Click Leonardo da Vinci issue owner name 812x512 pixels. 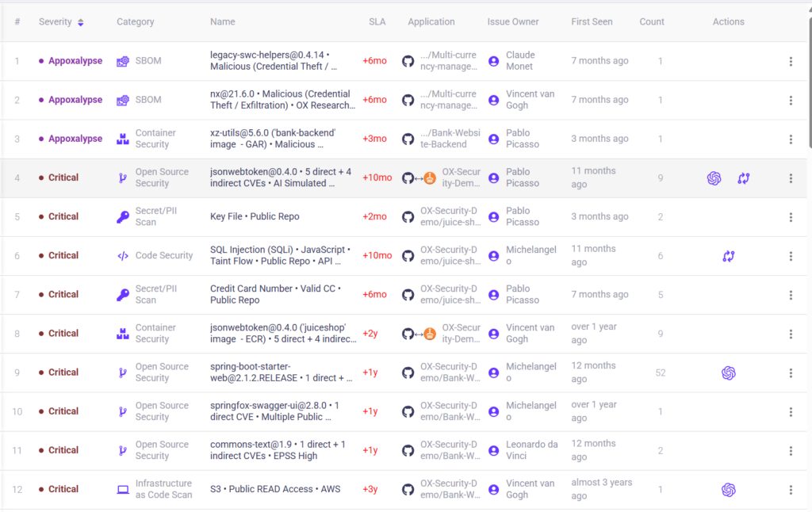[532, 450]
